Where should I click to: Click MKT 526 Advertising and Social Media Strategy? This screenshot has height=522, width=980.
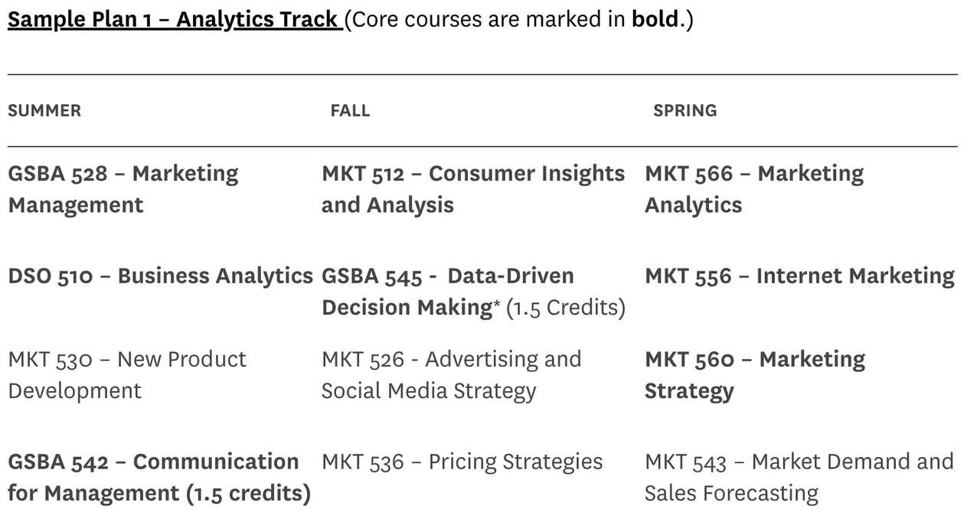click(451, 374)
